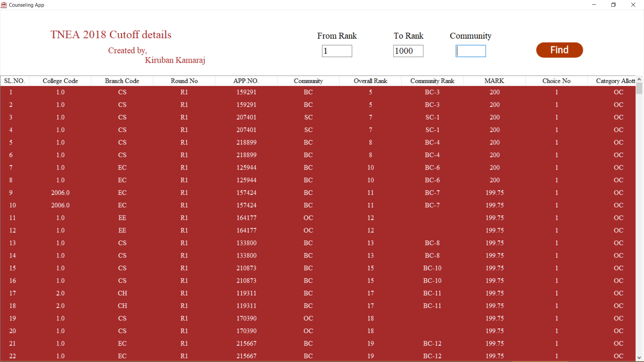The image size is (644, 362).
Task: Click the MARK column header
Action: 494,81
